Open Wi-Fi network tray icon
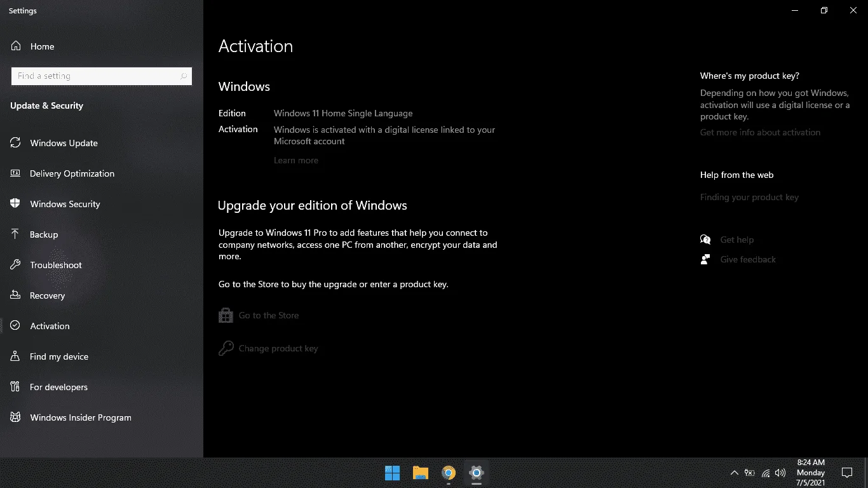The image size is (868, 488). coord(766,473)
